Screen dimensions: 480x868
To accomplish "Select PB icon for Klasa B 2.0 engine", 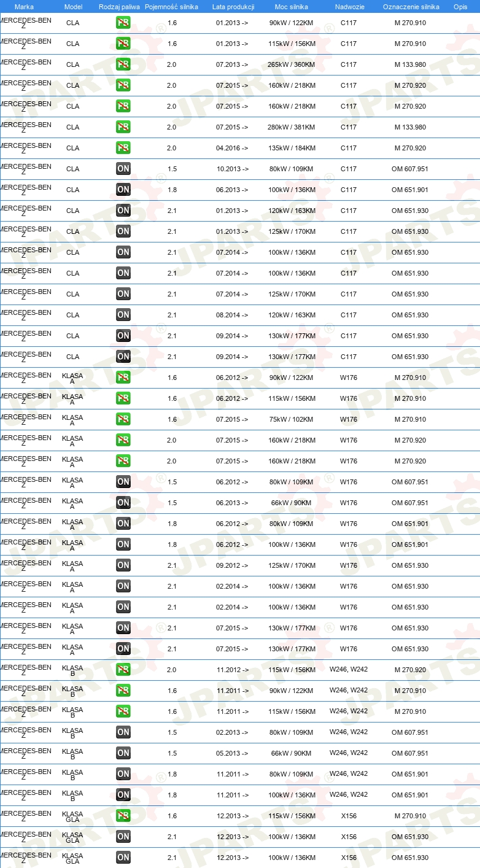I will pos(123,670).
